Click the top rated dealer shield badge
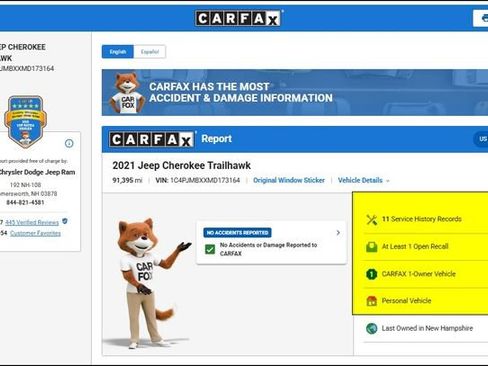Viewport: 488px width, 366px height. 25,122
